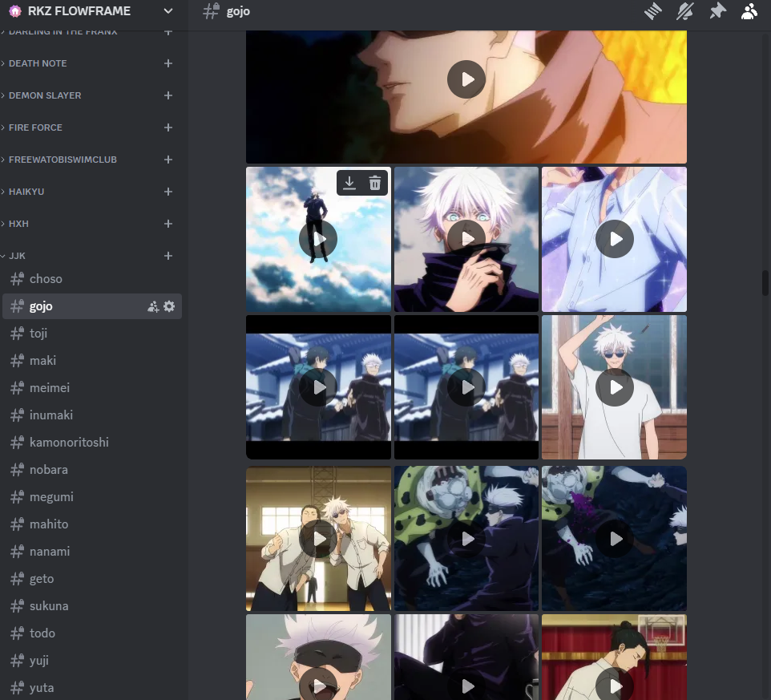Play Geto on basketball court video
Viewport: 771px width, 700px height.
click(615, 686)
